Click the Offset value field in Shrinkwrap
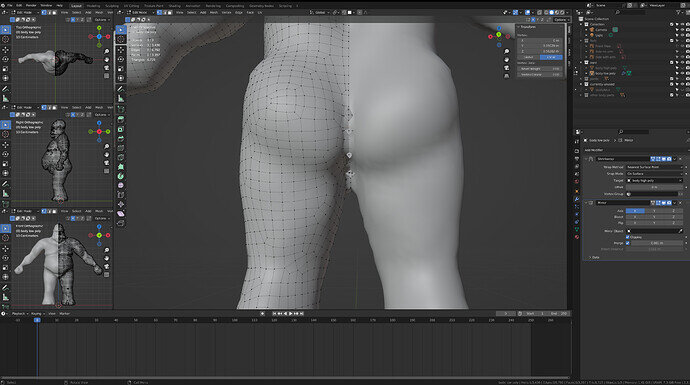This screenshot has width=690, height=385. [x=654, y=187]
